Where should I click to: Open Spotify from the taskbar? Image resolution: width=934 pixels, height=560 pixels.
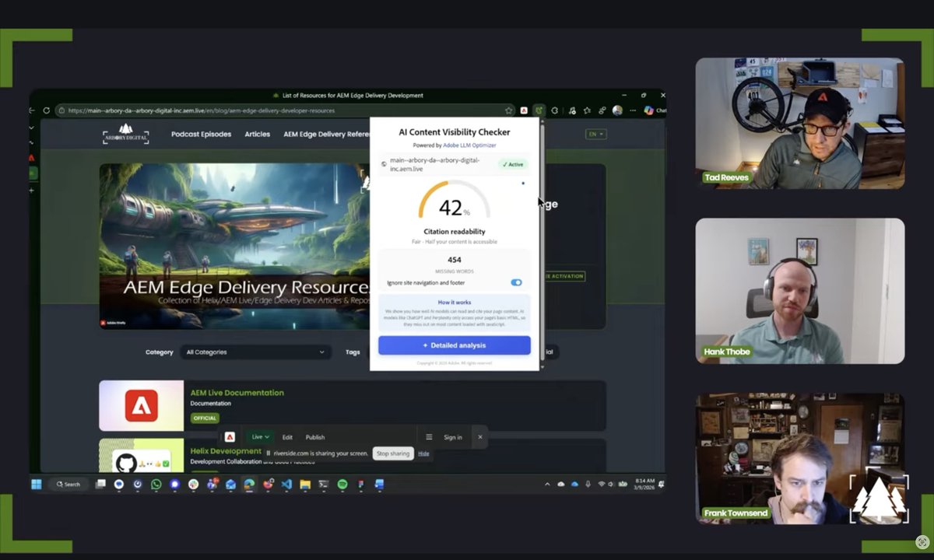coord(342,484)
